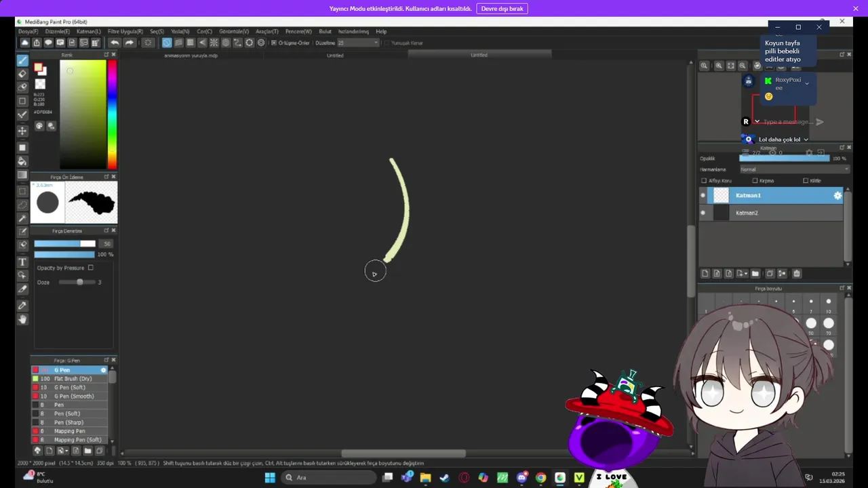Duplicate layer icon in layer panel
This screenshot has width=868, height=488.
click(x=770, y=274)
